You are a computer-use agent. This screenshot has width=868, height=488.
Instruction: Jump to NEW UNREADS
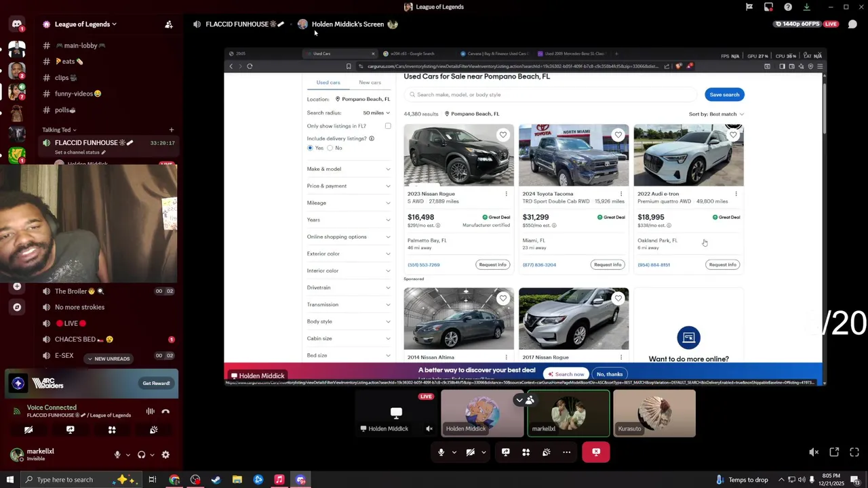coord(108,359)
